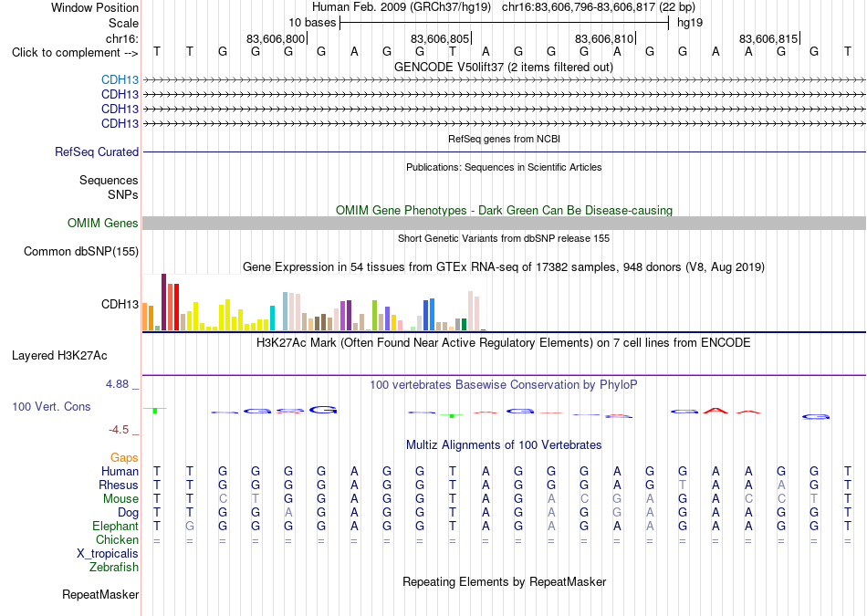This screenshot has width=867, height=616.
Task: Open the GTEx Gene Expression track title
Action: click(x=504, y=267)
